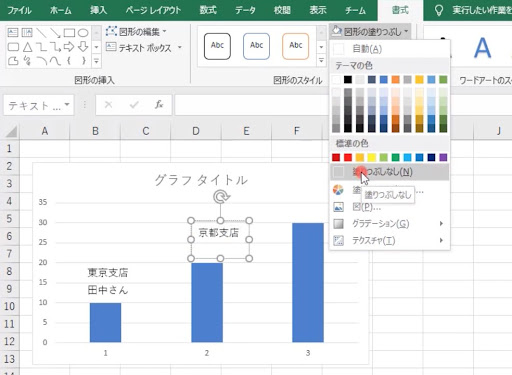Switch to the データ ribbon tab
This screenshot has width=512, height=375.
[245, 10]
